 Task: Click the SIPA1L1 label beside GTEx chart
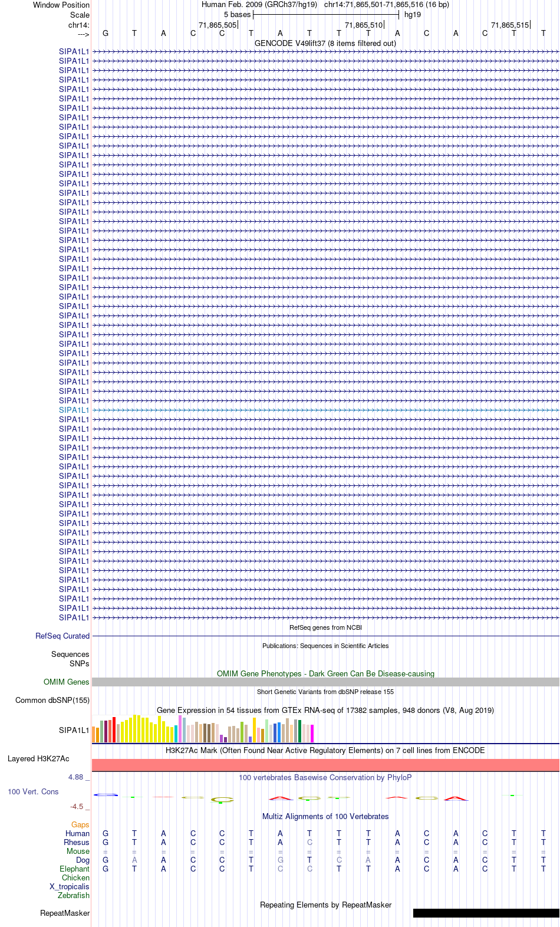coord(74,730)
